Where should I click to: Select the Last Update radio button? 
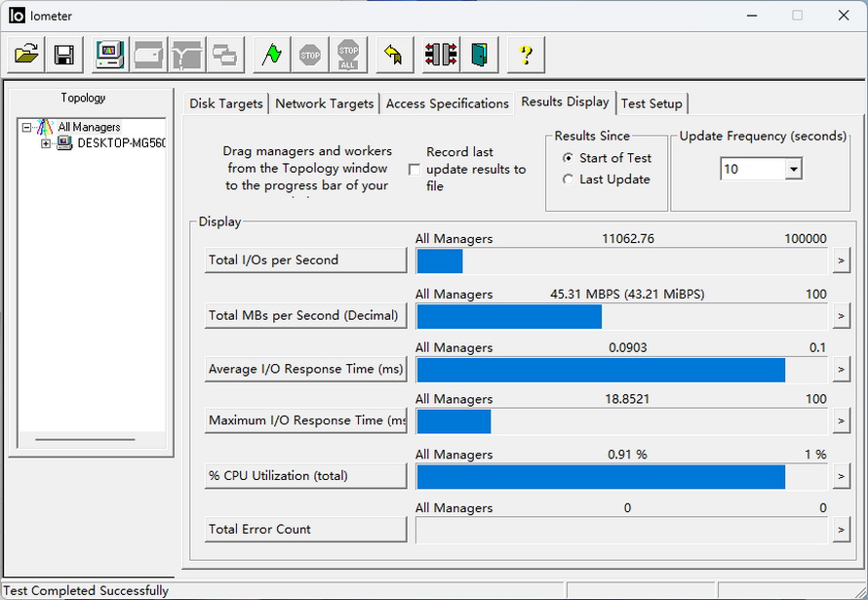click(569, 180)
